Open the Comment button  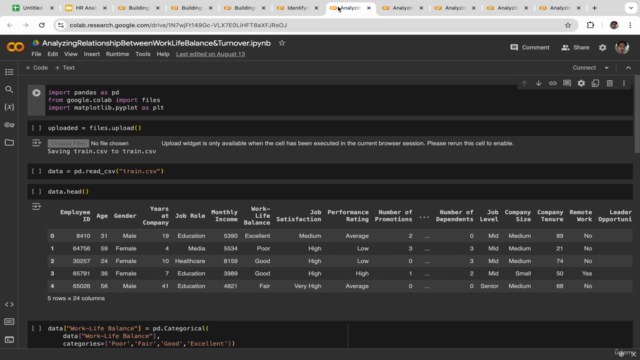pyautogui.click(x=530, y=47)
